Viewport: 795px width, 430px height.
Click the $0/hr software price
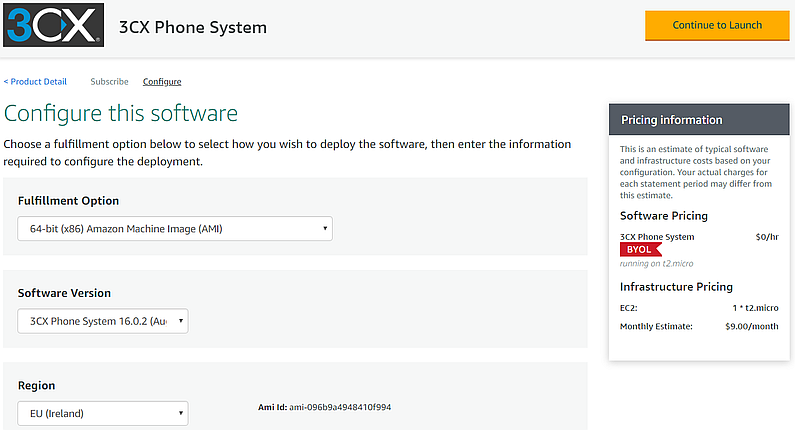(767, 237)
